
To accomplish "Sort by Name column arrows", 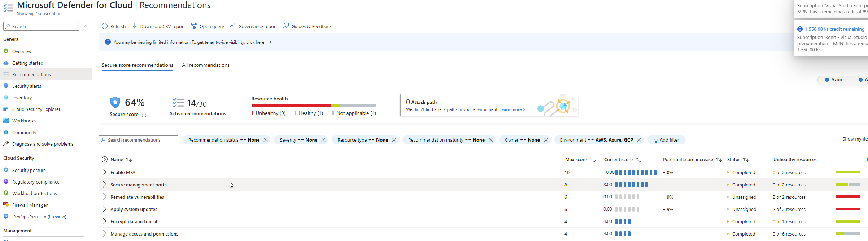I will (x=129, y=159).
